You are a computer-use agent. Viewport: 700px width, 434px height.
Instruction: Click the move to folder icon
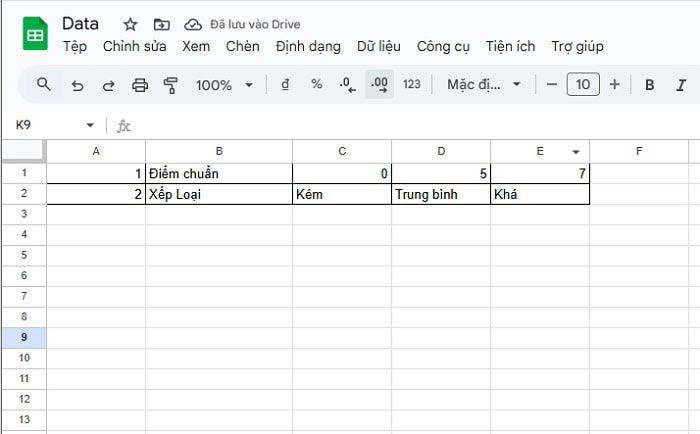tap(161, 24)
